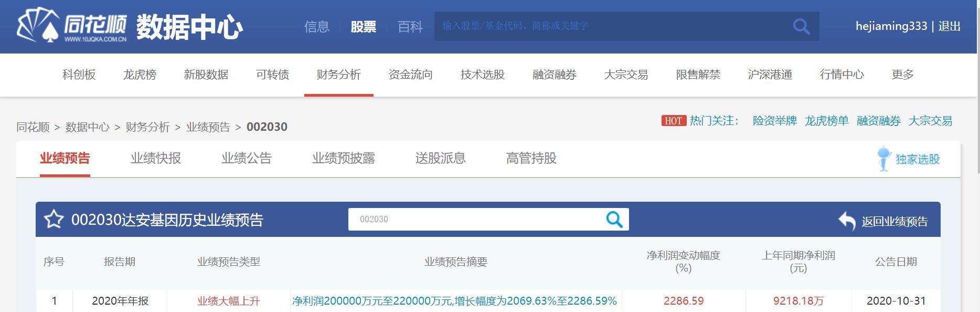Open hot link 龙虎榜单
Screen dimensions: 980x312
(x=827, y=121)
